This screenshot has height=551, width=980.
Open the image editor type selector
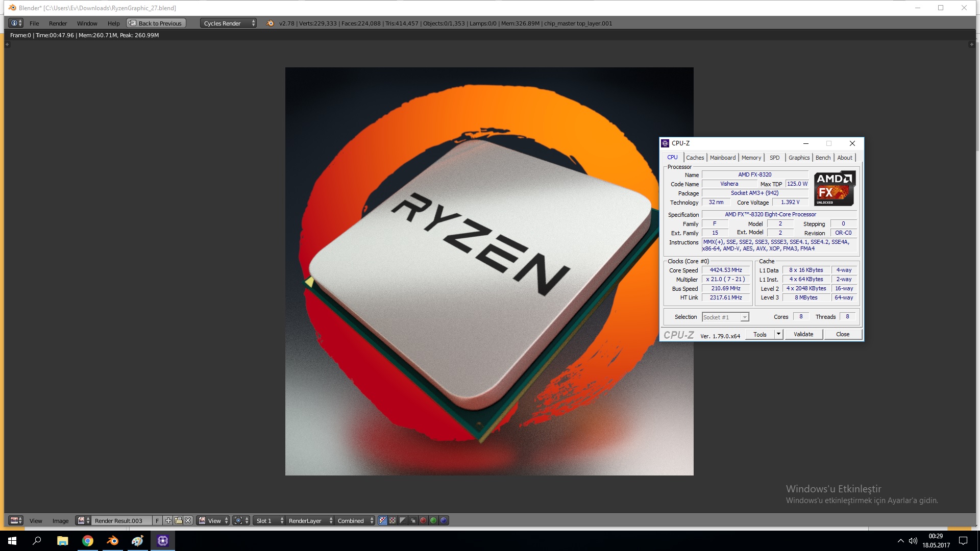pyautogui.click(x=16, y=520)
